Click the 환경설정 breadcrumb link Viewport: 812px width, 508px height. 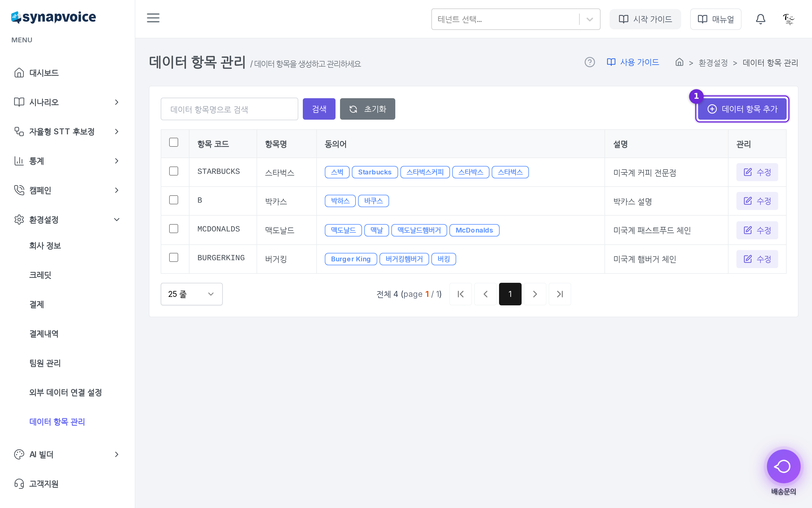tap(713, 62)
